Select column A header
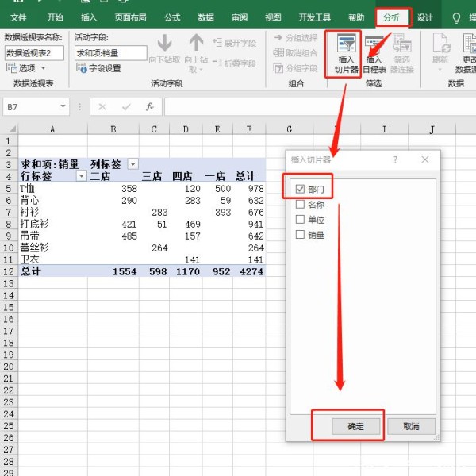The width and height of the screenshot is (476, 476). (52, 129)
